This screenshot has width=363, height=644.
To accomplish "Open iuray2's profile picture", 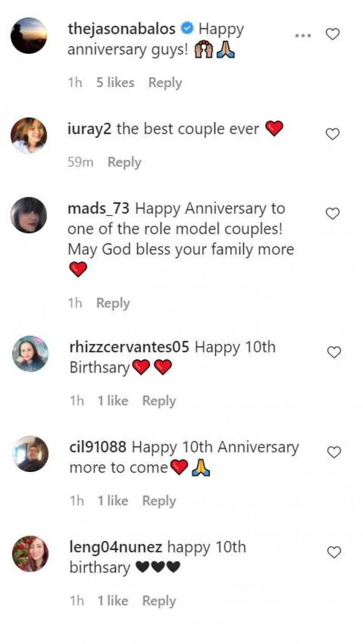I will point(29,135).
